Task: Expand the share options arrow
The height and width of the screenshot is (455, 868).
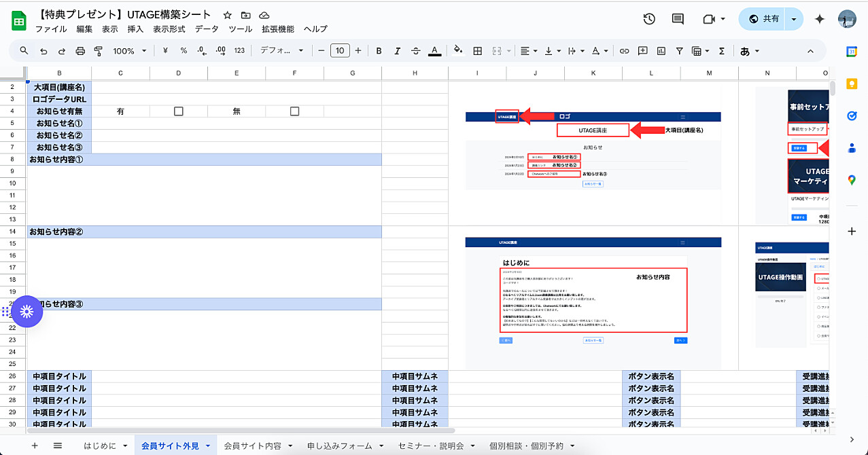Action: point(793,19)
